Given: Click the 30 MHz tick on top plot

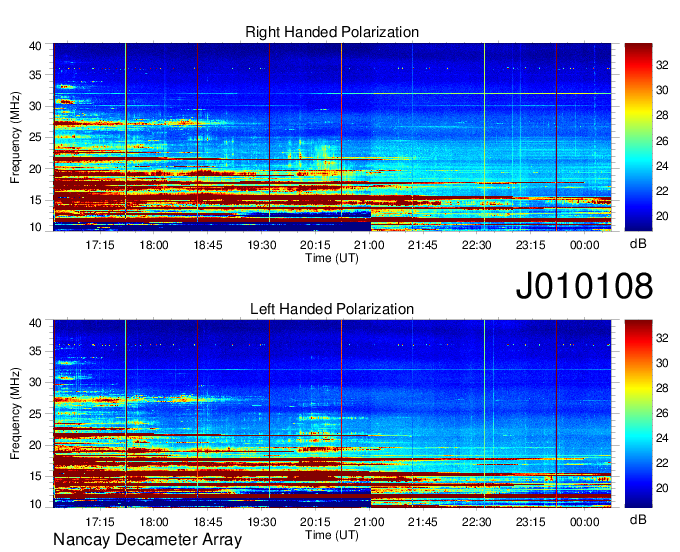Looking at the screenshot, I should pos(35,106).
